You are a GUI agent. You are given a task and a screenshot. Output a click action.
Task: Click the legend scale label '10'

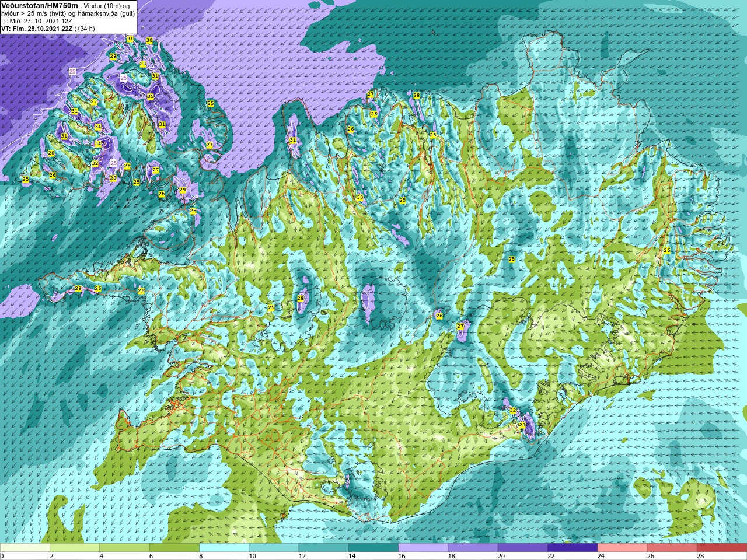252,556
